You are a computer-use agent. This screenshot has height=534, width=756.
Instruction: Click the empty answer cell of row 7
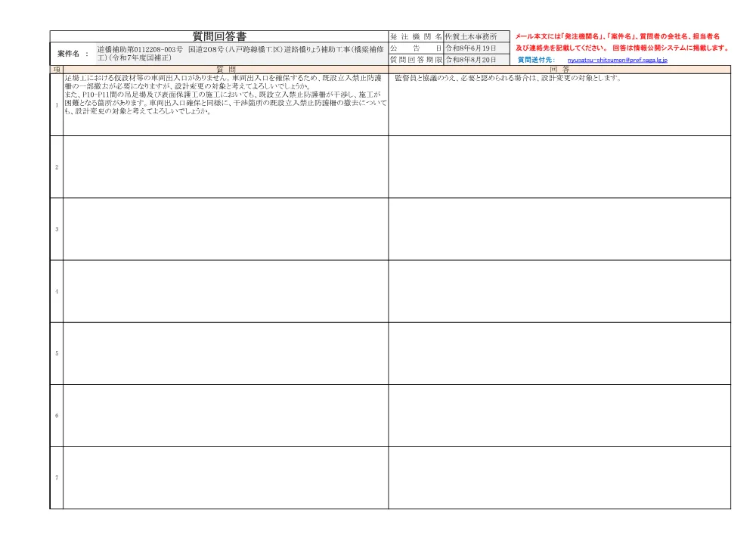[559, 477]
